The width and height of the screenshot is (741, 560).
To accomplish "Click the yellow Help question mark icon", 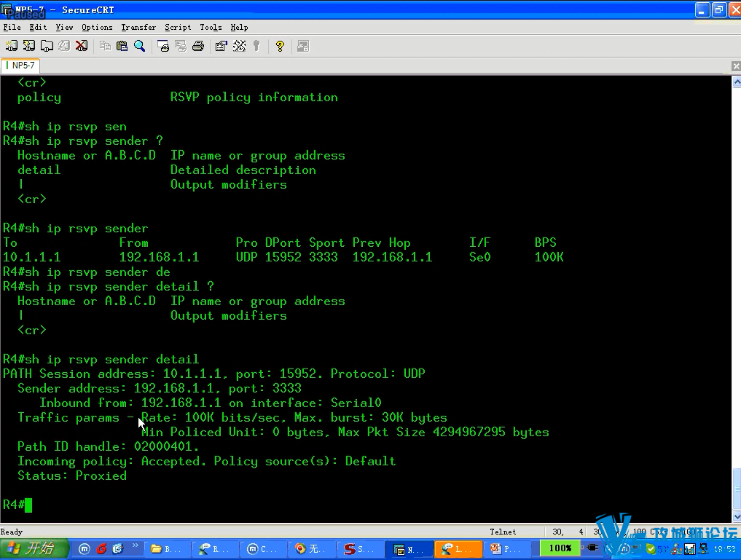I will 280,46.
